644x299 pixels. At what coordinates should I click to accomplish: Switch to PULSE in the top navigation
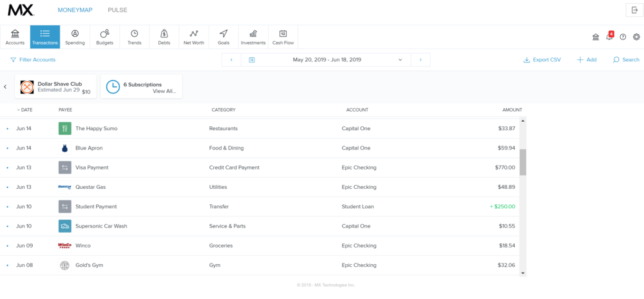click(x=117, y=10)
